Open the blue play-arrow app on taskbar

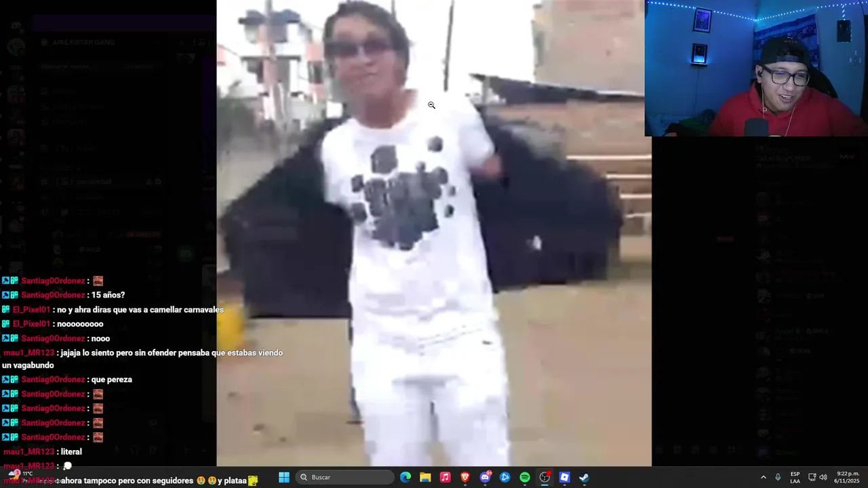pyautogui.click(x=505, y=477)
